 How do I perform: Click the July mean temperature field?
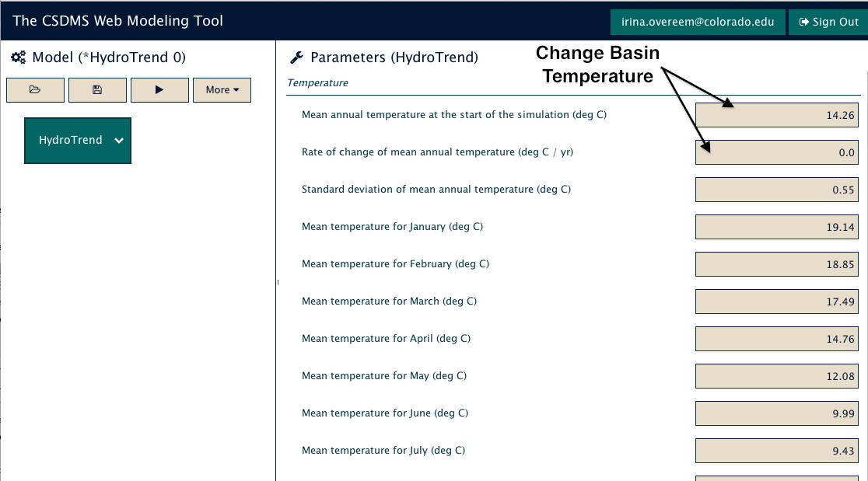coord(777,451)
